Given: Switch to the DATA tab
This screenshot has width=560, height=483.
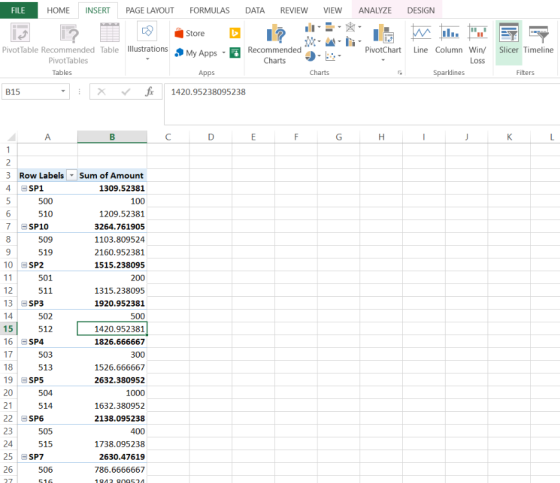Looking at the screenshot, I should pyautogui.click(x=255, y=10).
